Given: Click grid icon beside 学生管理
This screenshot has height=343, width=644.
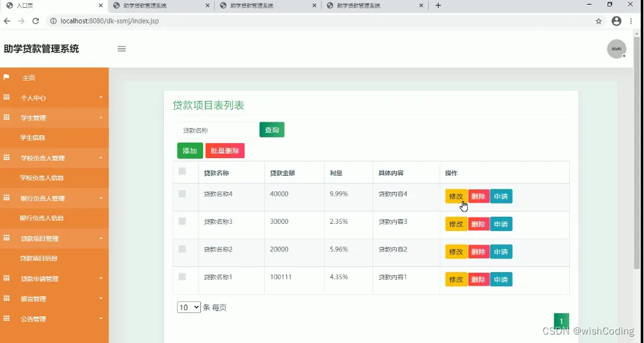Looking at the screenshot, I should coord(7,118).
